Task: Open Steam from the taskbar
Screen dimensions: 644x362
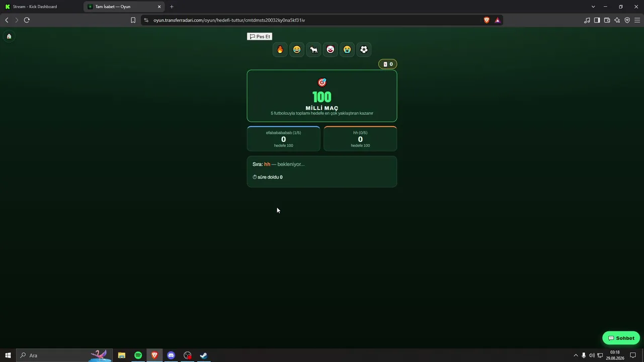Action: [204, 355]
